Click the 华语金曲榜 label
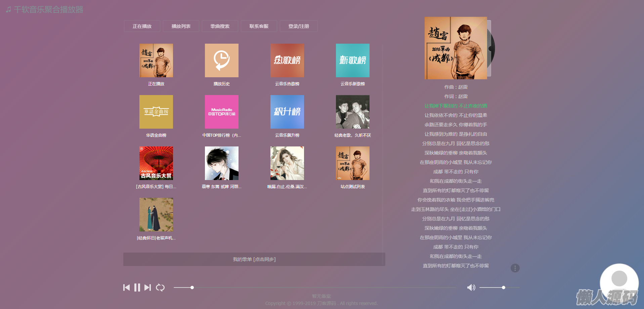Image resolution: width=644 pixels, height=309 pixels. pyautogui.click(x=156, y=135)
